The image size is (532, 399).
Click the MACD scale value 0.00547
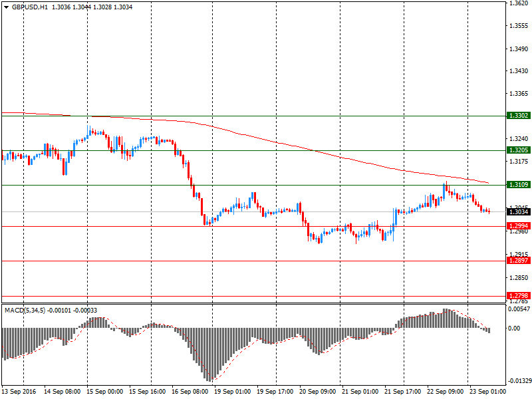pos(519,309)
